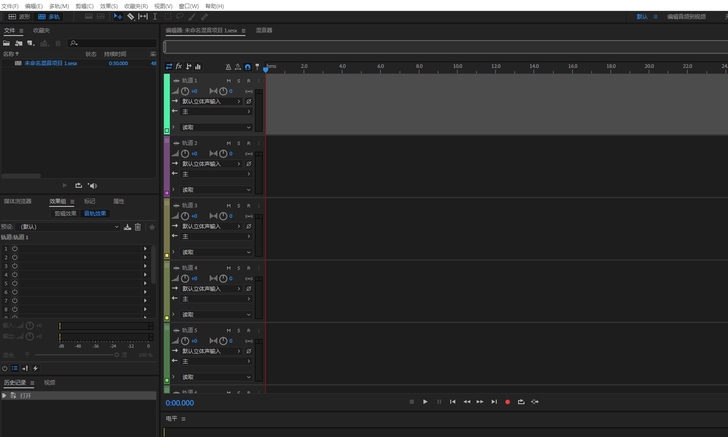Open track 2 input dropdown
This screenshot has width=728, height=437.
[x=212, y=164]
